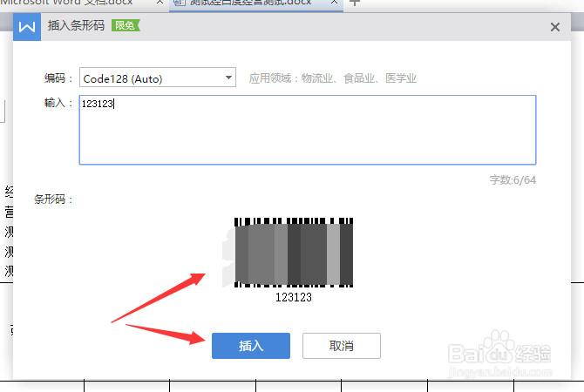Close the 插入条形码 dialog
This screenshot has height=392, width=584.
[555, 27]
